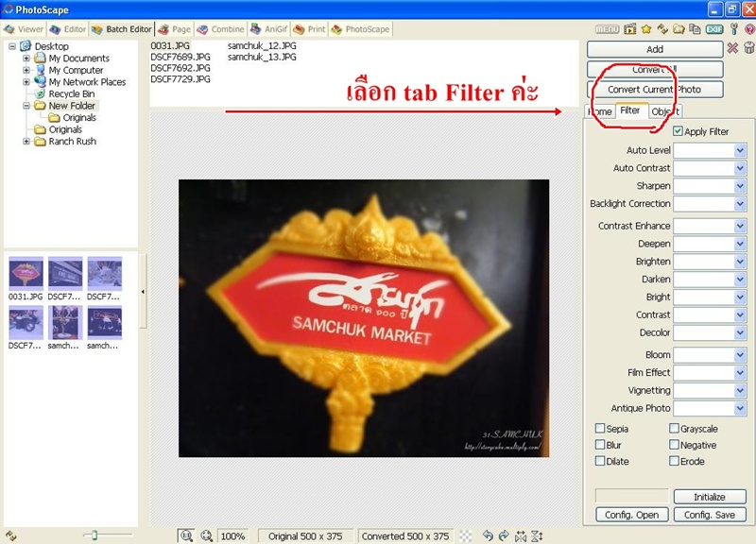Click the refresh arrows icon beside the star
This screenshot has height=544, width=756.
(662, 29)
